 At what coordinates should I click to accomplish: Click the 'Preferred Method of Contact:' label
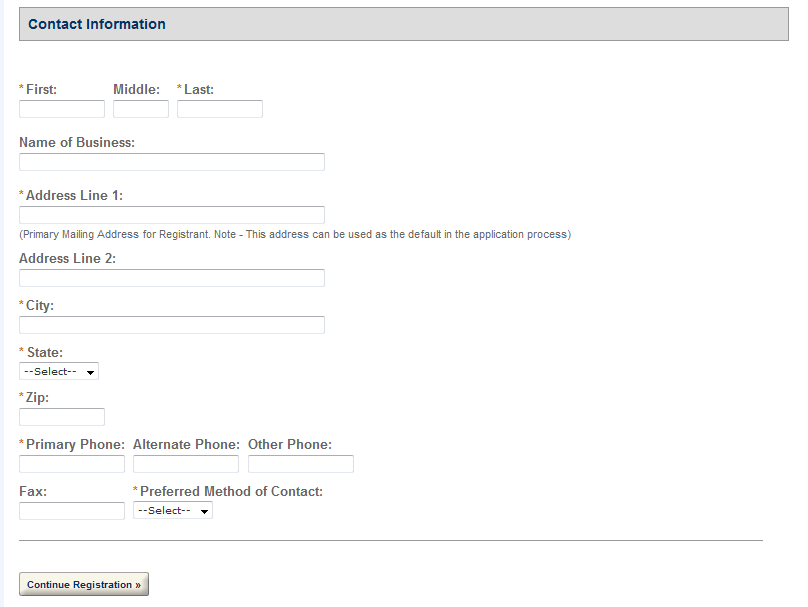click(x=231, y=491)
